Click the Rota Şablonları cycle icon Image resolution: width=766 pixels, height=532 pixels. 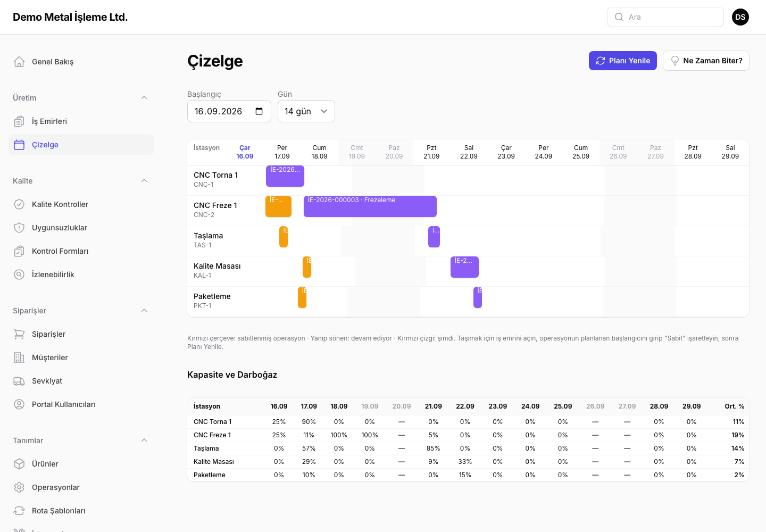pyautogui.click(x=19, y=511)
